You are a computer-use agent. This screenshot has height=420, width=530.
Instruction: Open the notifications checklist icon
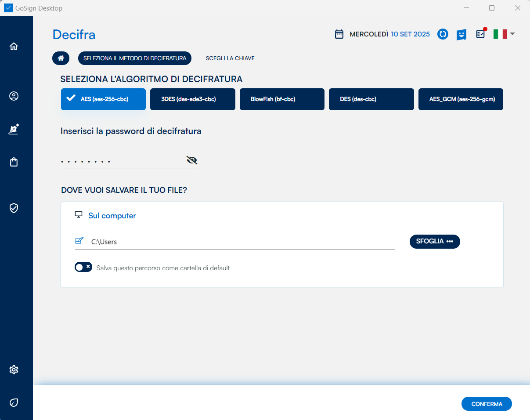[x=481, y=34]
